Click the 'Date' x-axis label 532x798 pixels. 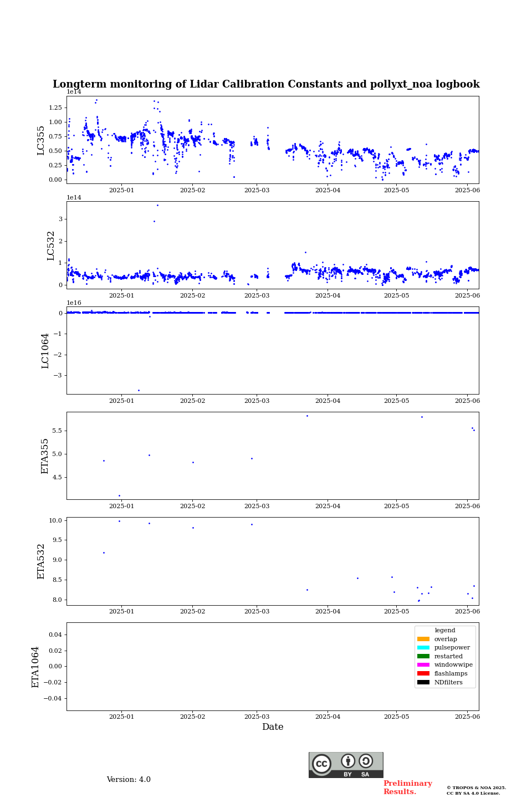coord(273,727)
